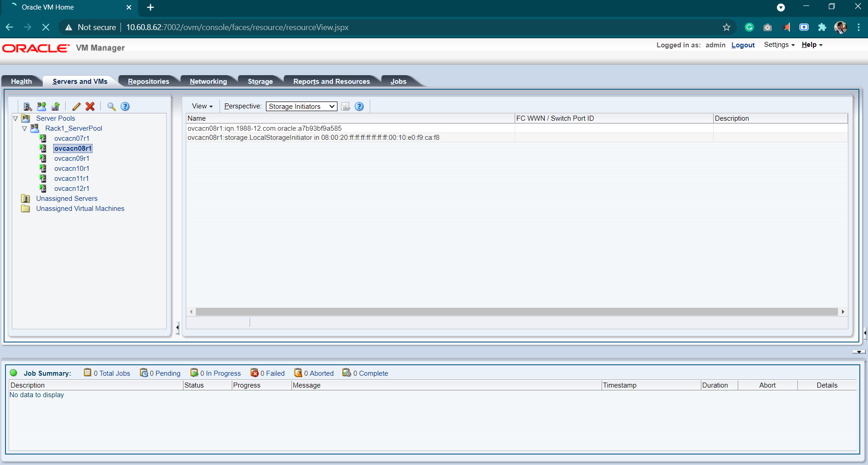Viewport: 868px width, 465px height.
Task: Open Help icon beside Perspective dropdown
Action: pyautogui.click(x=359, y=107)
